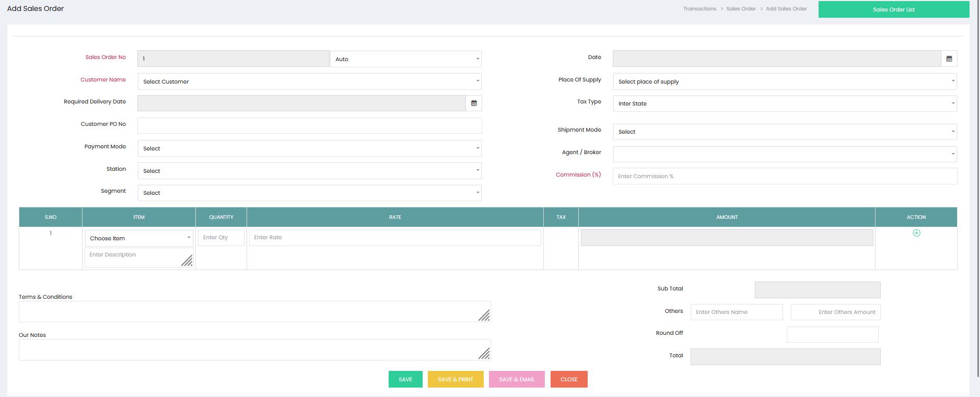The image size is (980, 397).
Task: Open the Agent / Broker dropdown
Action: coord(785,154)
